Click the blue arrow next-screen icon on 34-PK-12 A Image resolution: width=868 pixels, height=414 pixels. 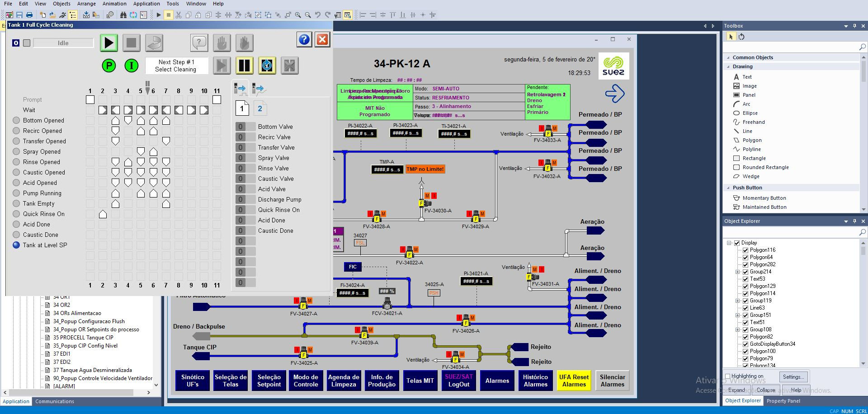(x=614, y=94)
